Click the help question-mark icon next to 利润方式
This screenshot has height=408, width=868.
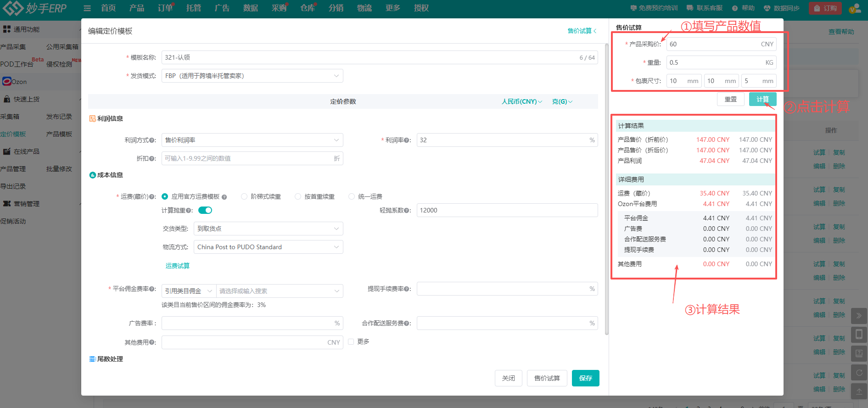(152, 140)
